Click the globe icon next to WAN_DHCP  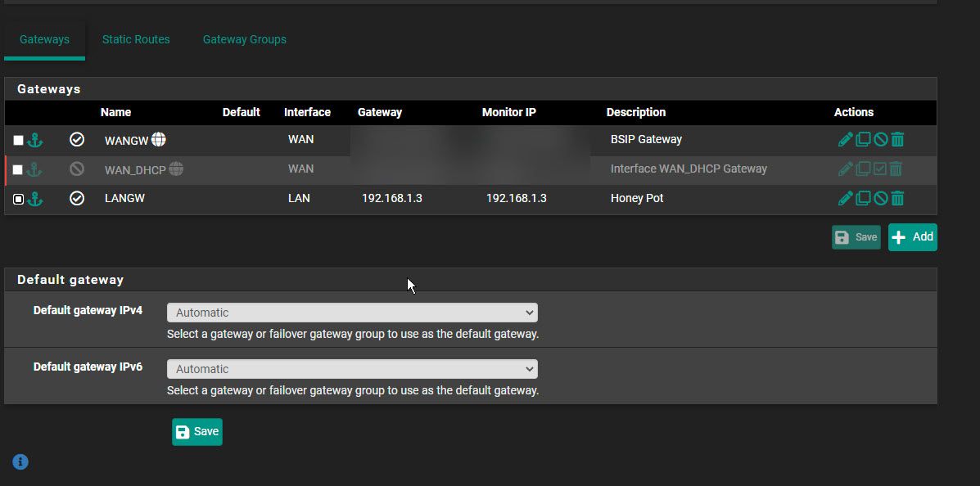(x=176, y=169)
